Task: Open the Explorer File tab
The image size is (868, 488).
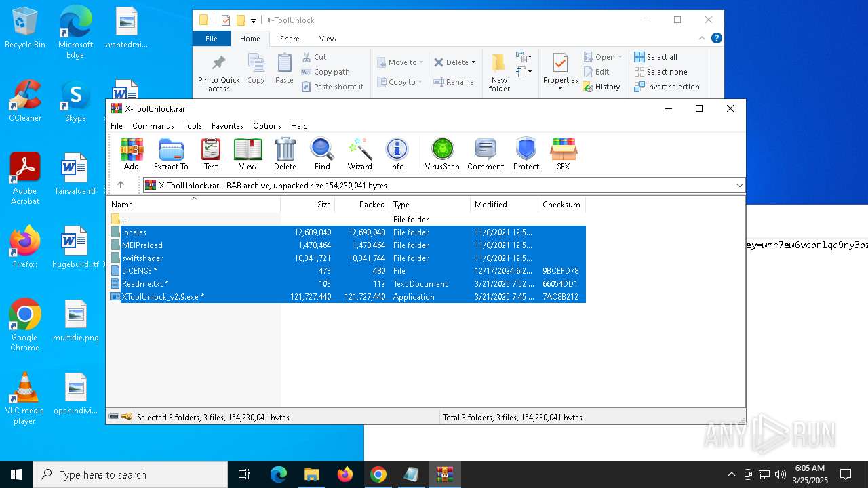Action: pyautogui.click(x=212, y=39)
